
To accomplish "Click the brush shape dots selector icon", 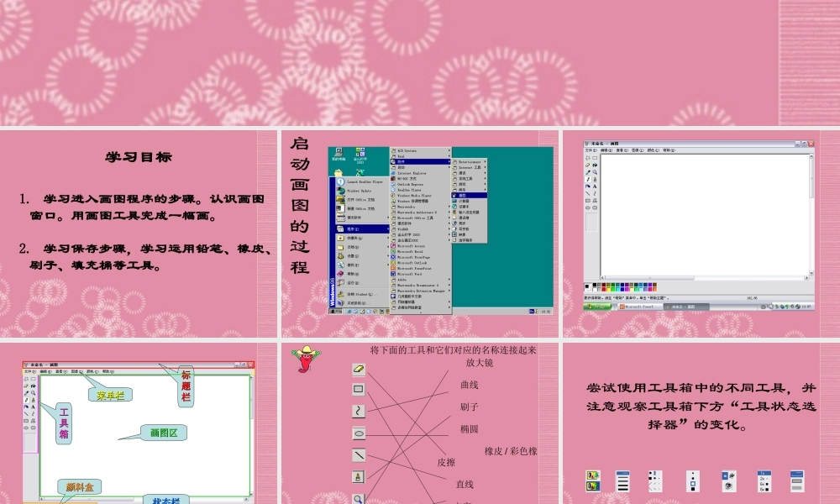I will coord(654,481).
